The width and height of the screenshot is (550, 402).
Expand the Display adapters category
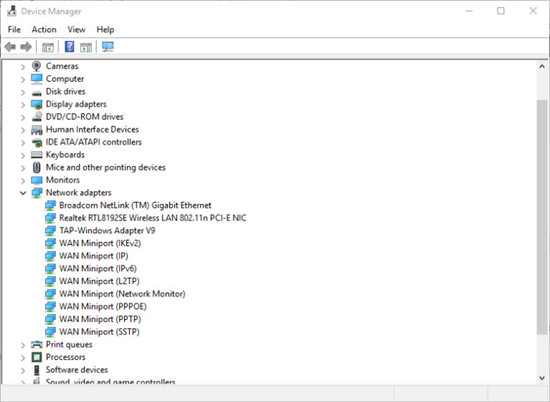click(x=23, y=105)
